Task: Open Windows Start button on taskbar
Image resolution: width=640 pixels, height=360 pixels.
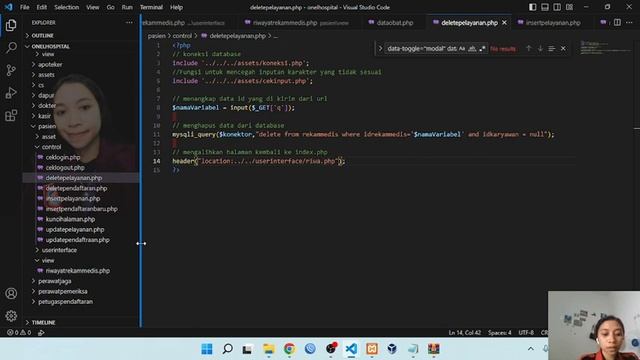Action: (x=207, y=349)
